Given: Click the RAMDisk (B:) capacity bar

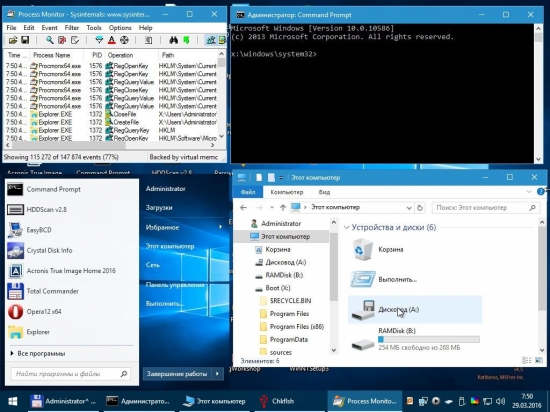Looking at the screenshot, I should [x=429, y=339].
